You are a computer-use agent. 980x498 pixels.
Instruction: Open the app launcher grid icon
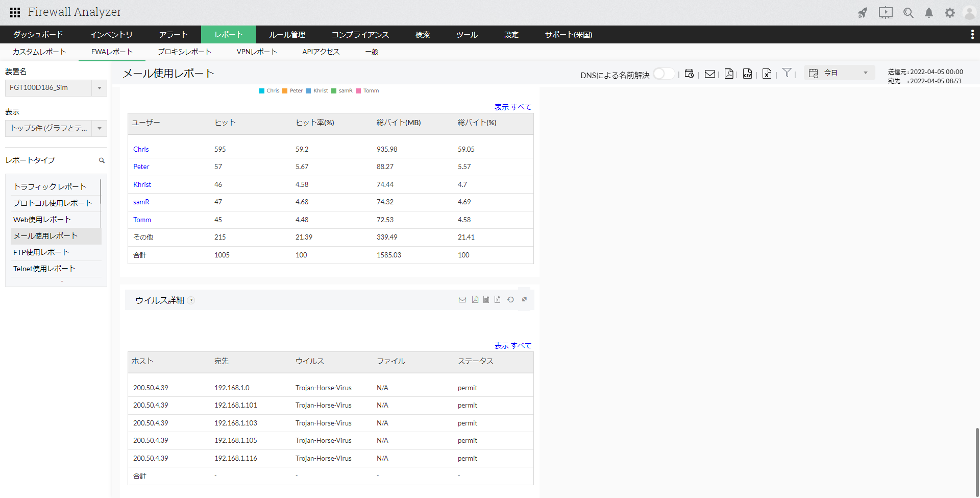click(x=15, y=12)
